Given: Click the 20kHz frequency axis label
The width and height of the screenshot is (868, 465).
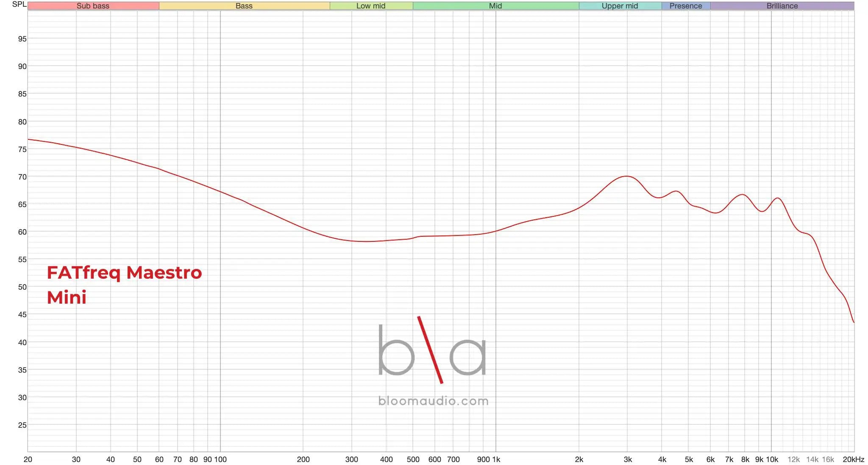Looking at the screenshot, I should click(x=854, y=459).
